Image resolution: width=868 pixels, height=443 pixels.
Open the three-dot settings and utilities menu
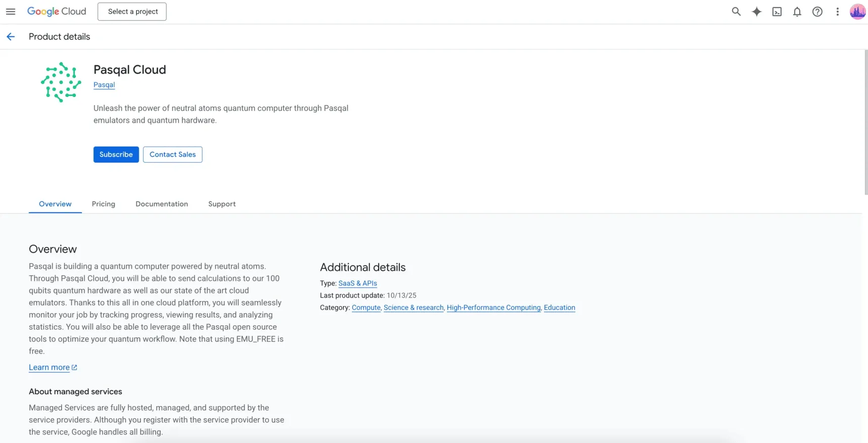coord(838,12)
